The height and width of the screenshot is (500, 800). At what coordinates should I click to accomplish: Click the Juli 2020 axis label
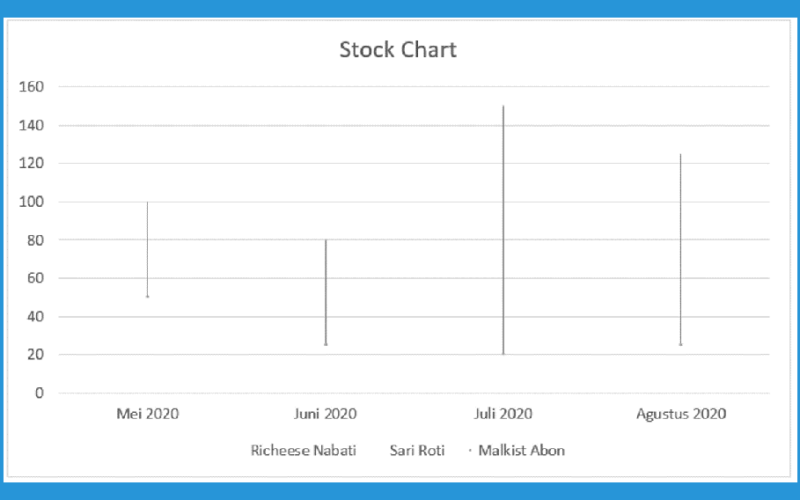[x=503, y=414]
